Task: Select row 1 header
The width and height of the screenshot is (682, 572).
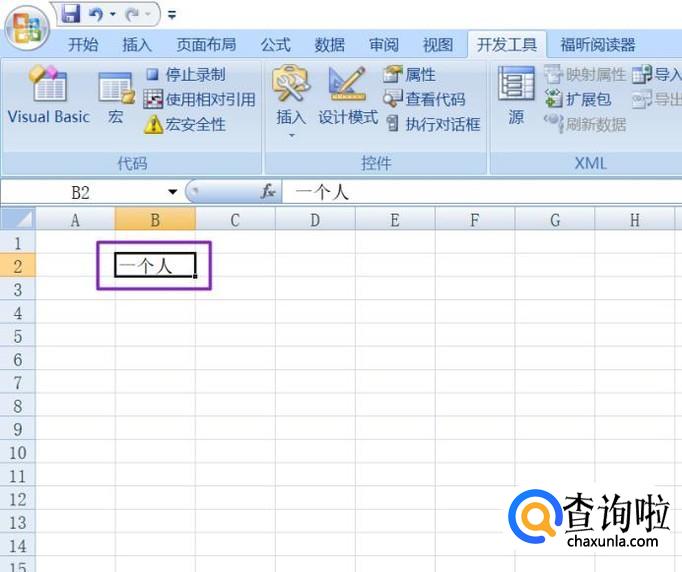Action: click(x=18, y=242)
